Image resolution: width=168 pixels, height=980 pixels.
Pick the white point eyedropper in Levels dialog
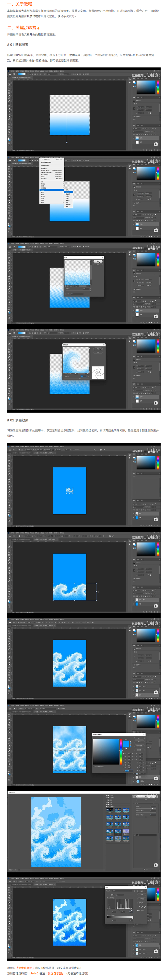point(145,907)
